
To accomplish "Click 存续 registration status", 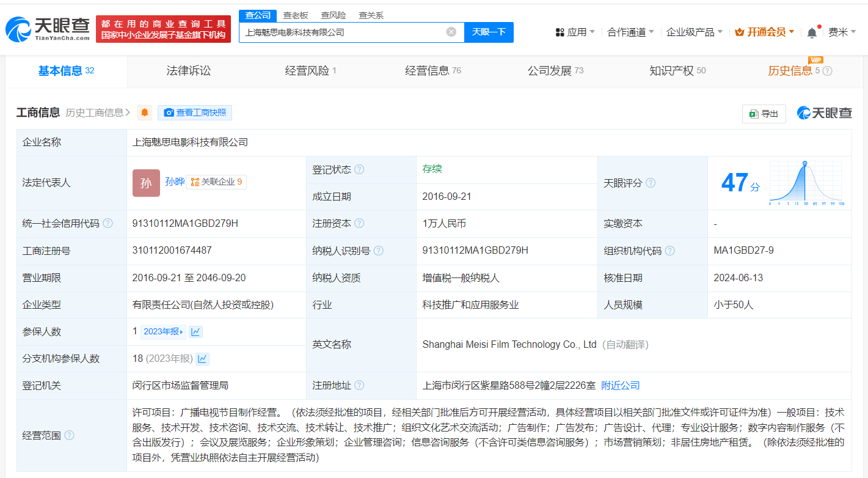I will click(x=432, y=169).
